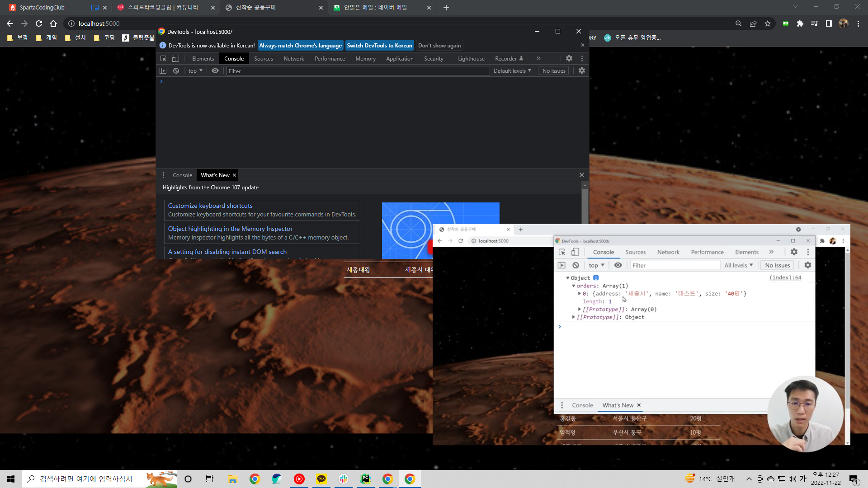
Task: Switch to the Elements panel
Action: point(203,59)
